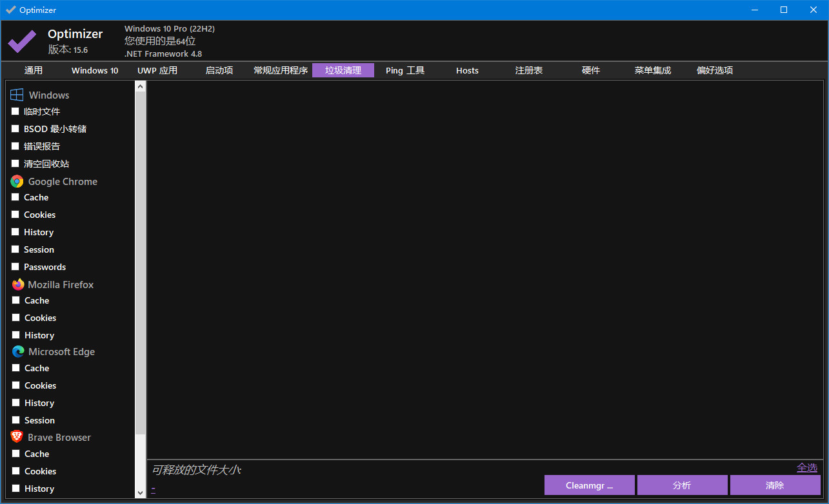The image size is (829, 504).
Task: Maximize the Optimizer window
Action: [784, 10]
